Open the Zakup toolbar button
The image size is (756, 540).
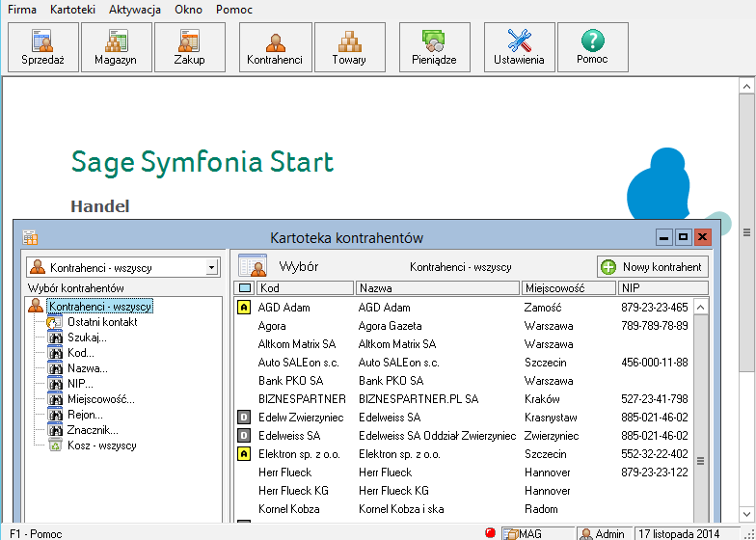(189, 46)
